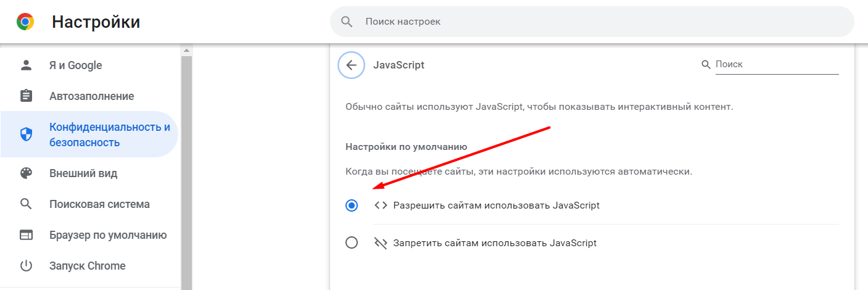
Task: Click the shield icon for privacy and security
Action: (x=26, y=135)
